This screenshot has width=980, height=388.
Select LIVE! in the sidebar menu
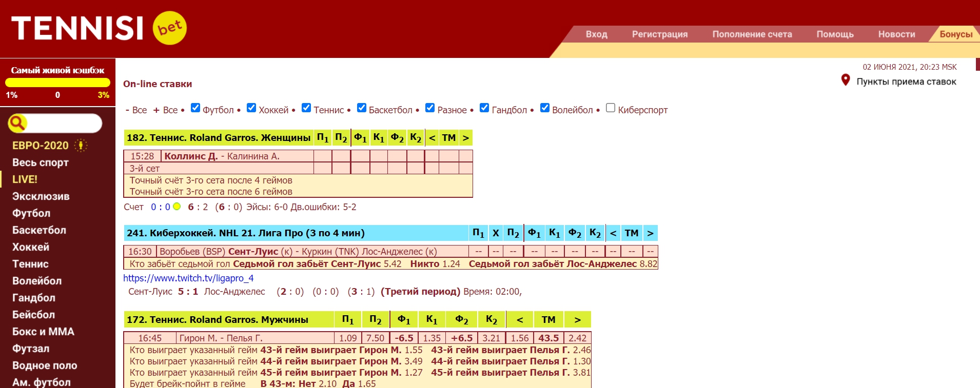coord(25,179)
